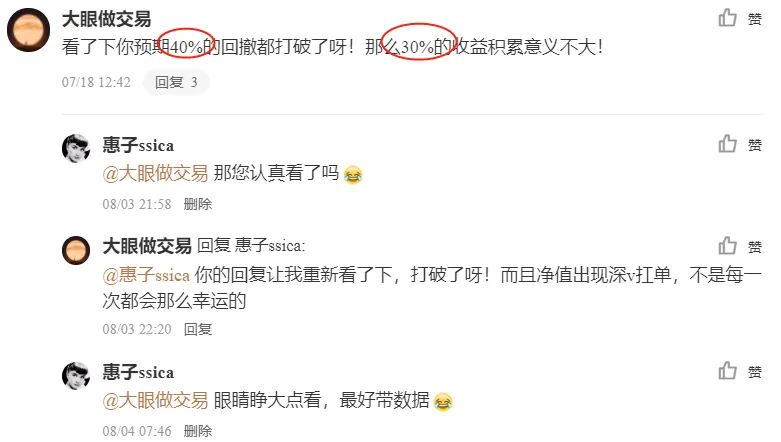The width and height of the screenshot is (781, 442).
Task: Open 惠子ssica username on first reply
Action: point(138,146)
